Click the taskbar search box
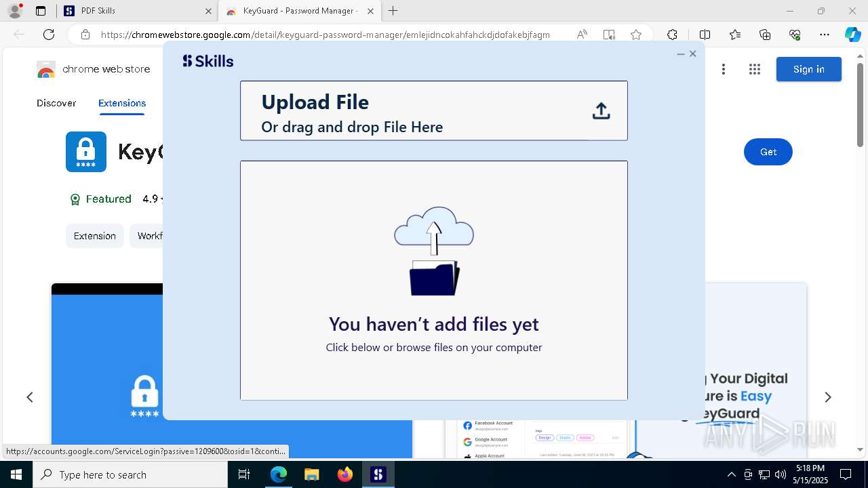Viewport: 868px width, 488px height. 130,474
